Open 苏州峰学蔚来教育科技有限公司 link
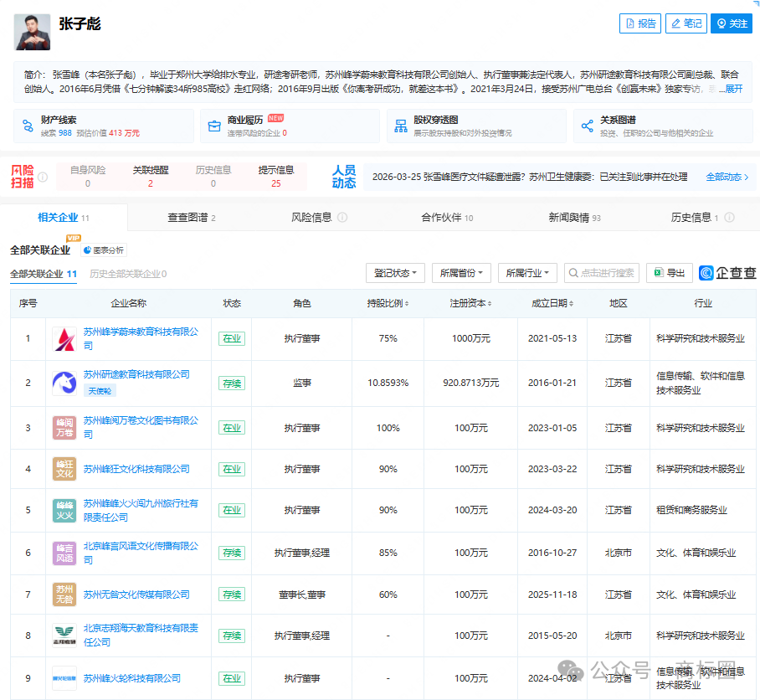The width and height of the screenshot is (760, 700). pyautogui.click(x=141, y=338)
